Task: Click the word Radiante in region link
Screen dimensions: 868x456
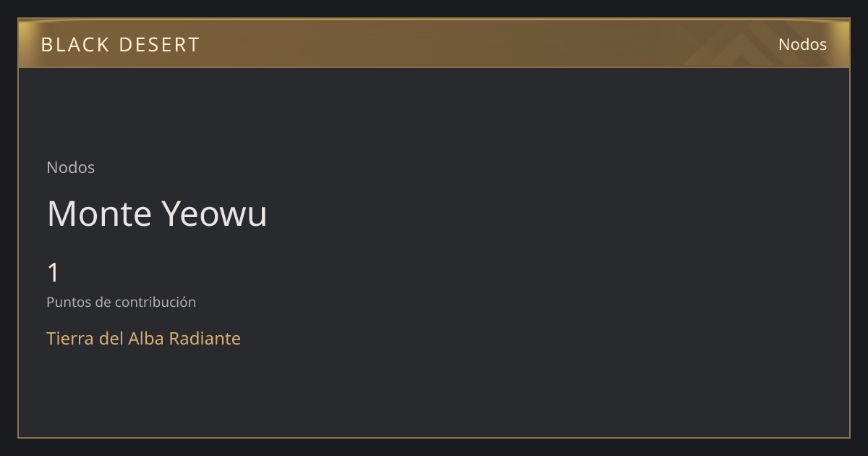Action: pyautogui.click(x=205, y=338)
